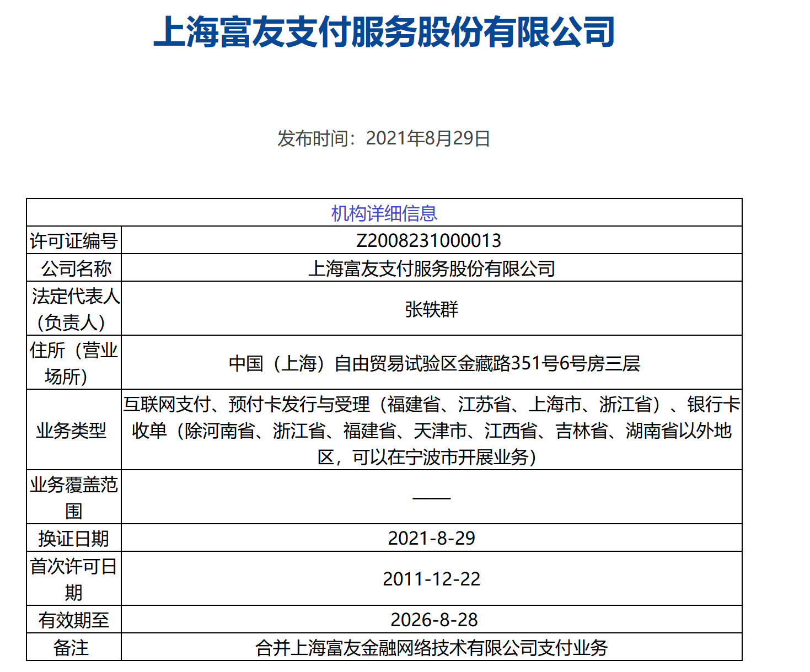
Task: Select the 业务覆盖范围 label cell
Action: (x=74, y=497)
